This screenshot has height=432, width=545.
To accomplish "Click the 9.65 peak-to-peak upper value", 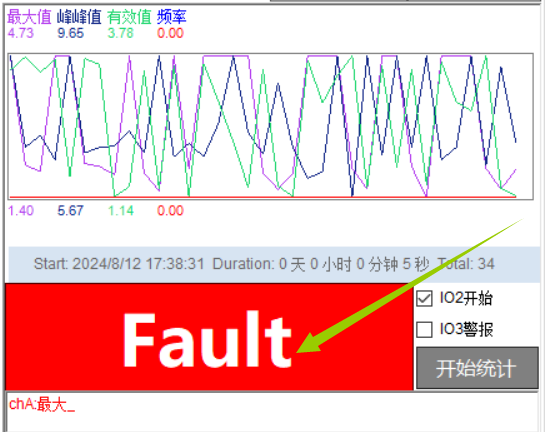I will 71,33.
